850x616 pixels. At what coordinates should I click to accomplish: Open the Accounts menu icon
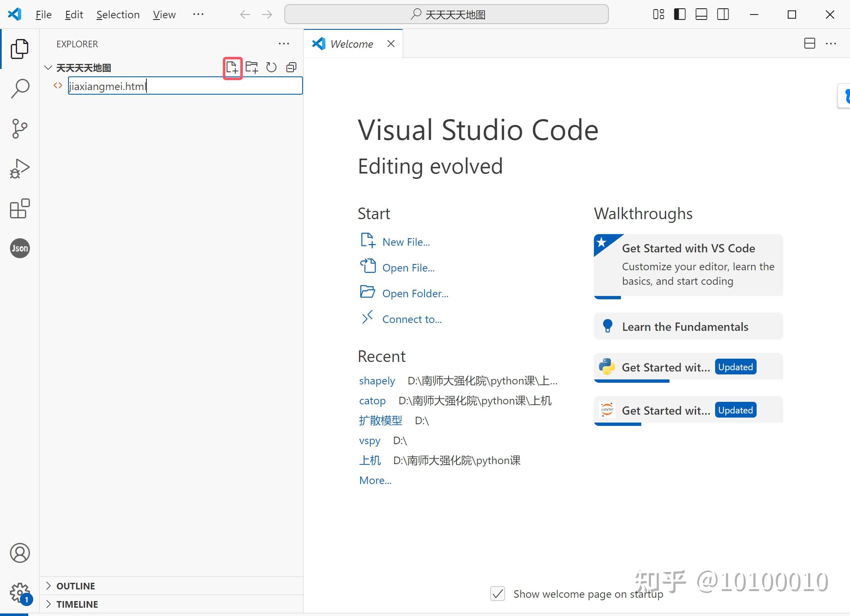click(x=20, y=553)
